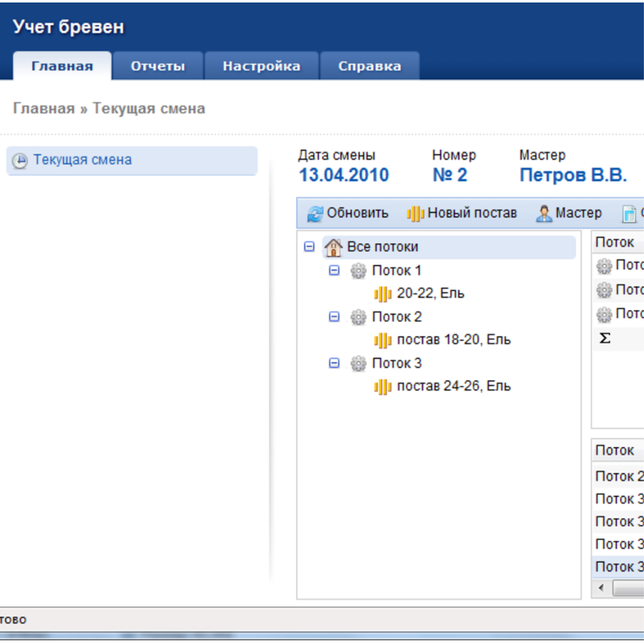Click the house icon beside Все потоки
644x644 pixels.
tap(333, 247)
